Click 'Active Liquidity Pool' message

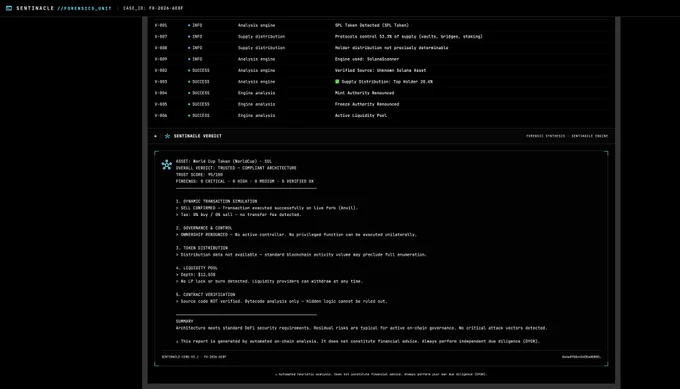361,116
